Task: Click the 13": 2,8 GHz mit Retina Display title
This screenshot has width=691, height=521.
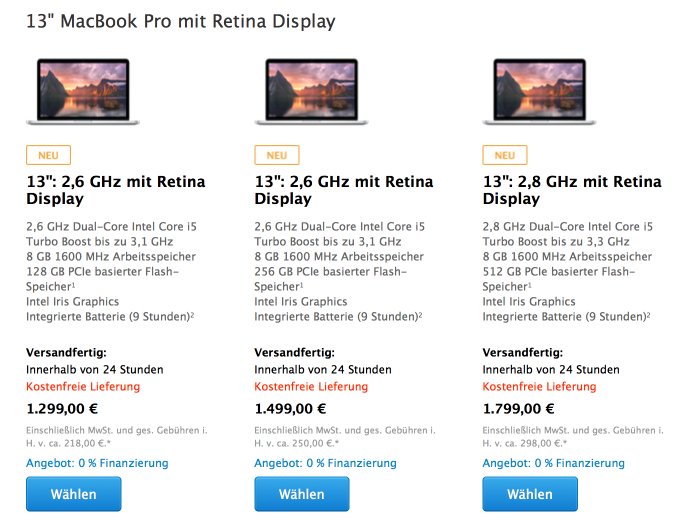Action: coord(572,190)
